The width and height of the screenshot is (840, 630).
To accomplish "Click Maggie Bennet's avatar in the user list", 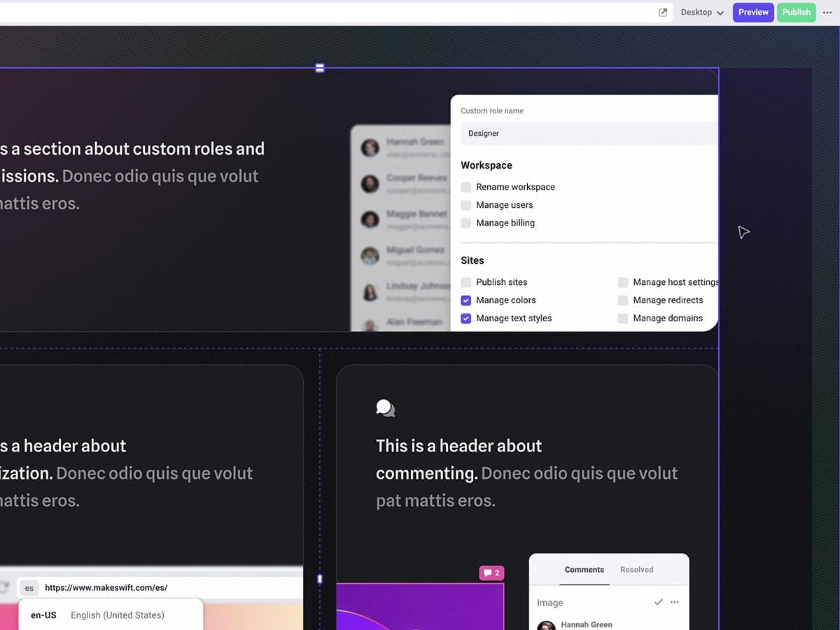I will (x=370, y=220).
